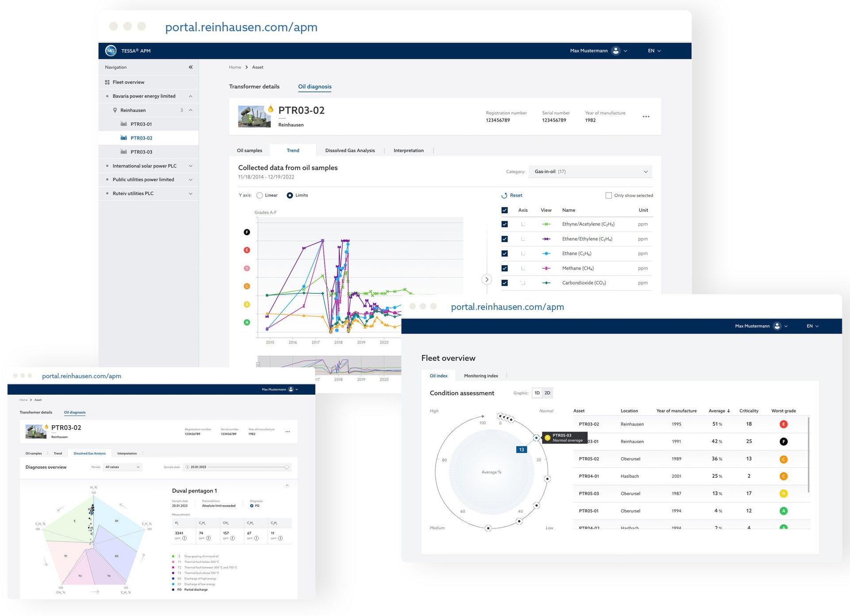Switch to the Dissolved Gas Analysis tab
This screenshot has height=616, width=850.
(x=350, y=150)
